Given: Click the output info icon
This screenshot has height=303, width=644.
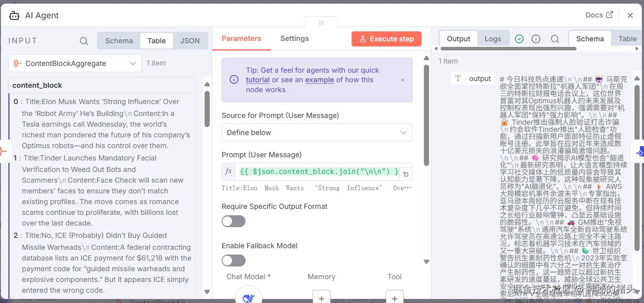Looking at the screenshot, I should (x=536, y=39).
